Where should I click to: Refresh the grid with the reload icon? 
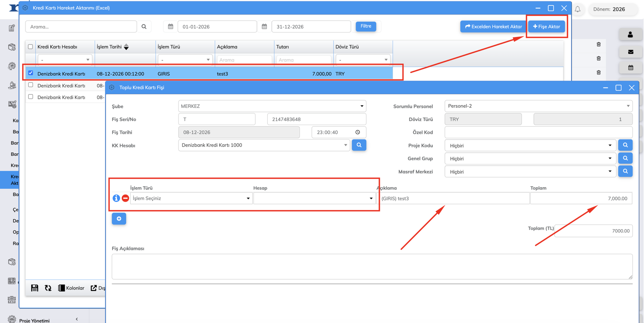[48, 288]
